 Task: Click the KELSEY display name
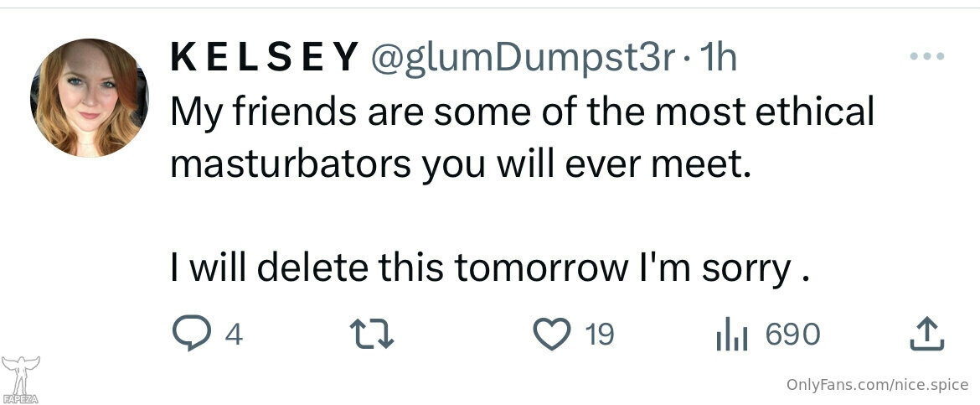coord(265,58)
